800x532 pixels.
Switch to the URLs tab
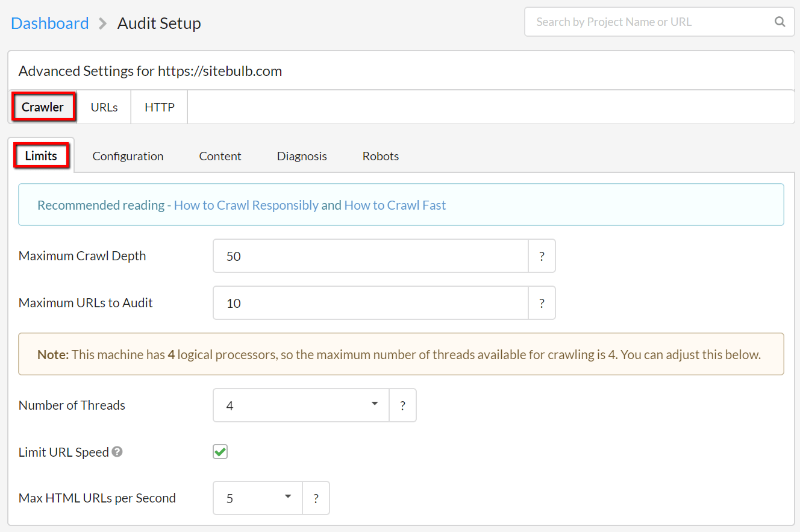pos(104,107)
